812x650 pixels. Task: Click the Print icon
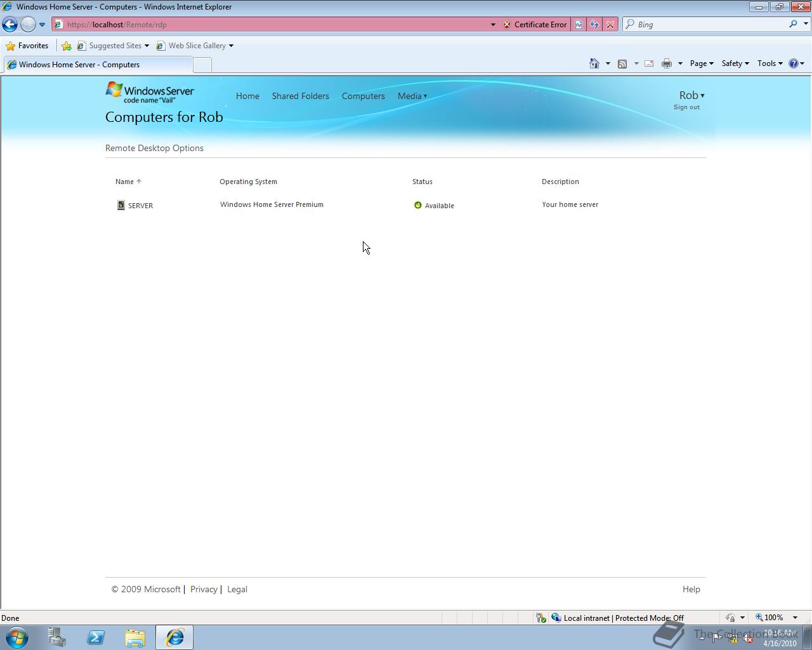pyautogui.click(x=666, y=63)
